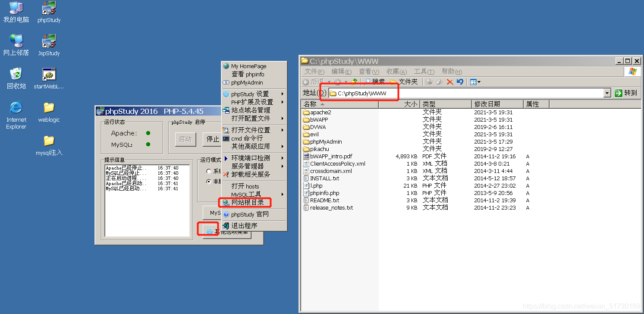Image resolution: width=644 pixels, height=314 pixels.
Task: Select the phpinfo.php file
Action: [321, 193]
